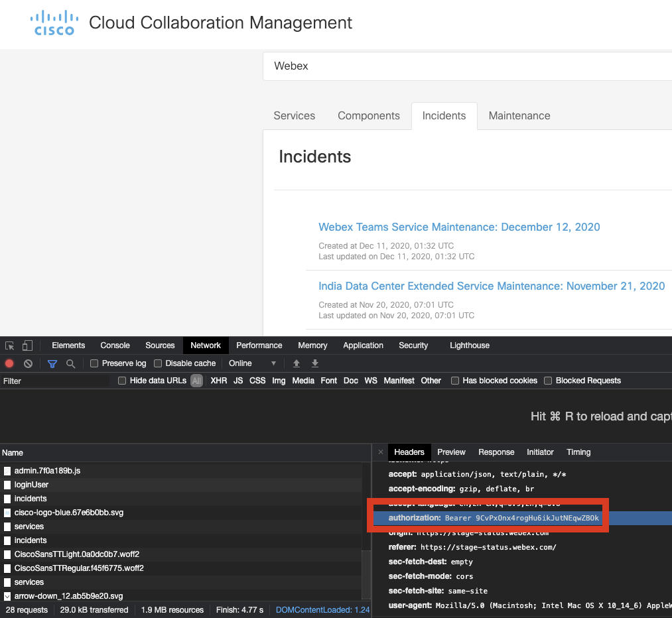Filter requests by WS type
This screenshot has height=618, width=672.
click(x=371, y=381)
